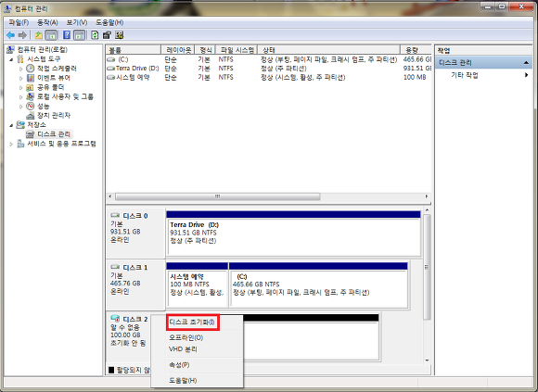Select the Terra Drive (D:) volume row

[268, 69]
